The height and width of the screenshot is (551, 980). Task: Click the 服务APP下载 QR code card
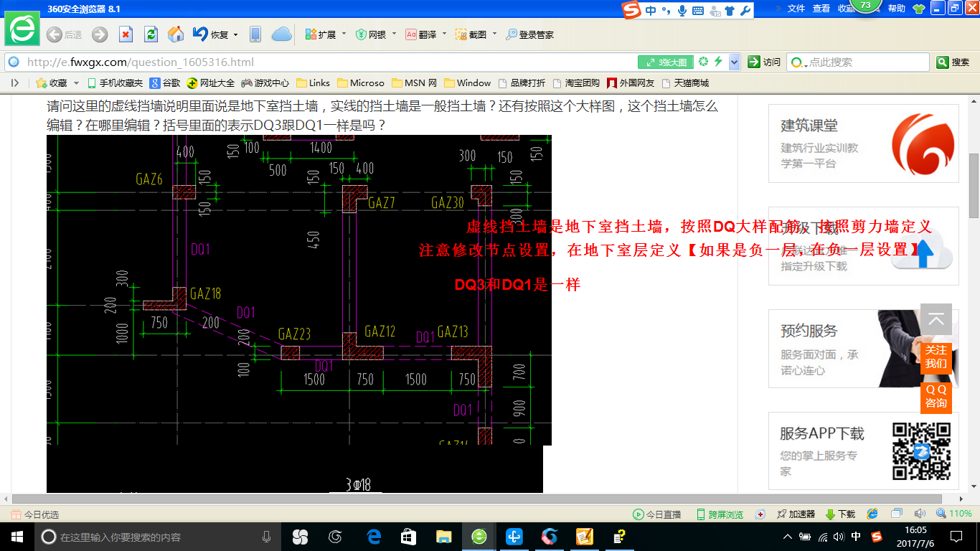[864, 451]
